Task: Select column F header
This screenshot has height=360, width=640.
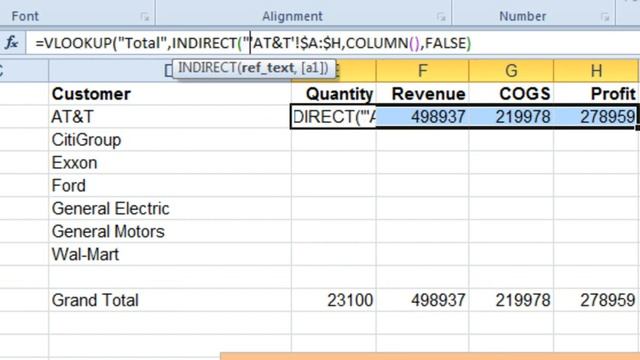Action: pyautogui.click(x=422, y=71)
